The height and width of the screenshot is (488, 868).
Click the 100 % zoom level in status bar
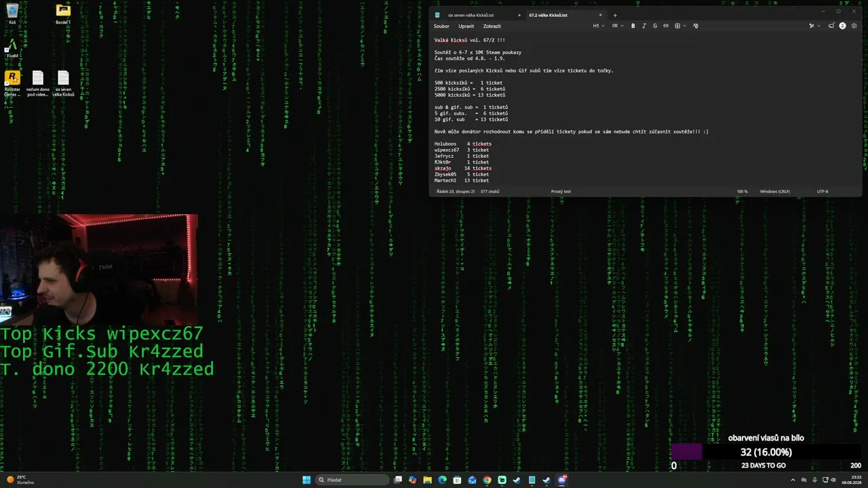tap(743, 192)
